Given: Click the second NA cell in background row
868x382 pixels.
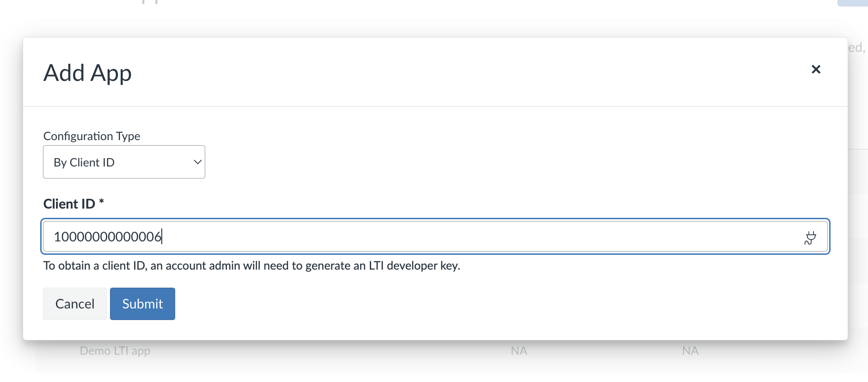Looking at the screenshot, I should click(690, 351).
